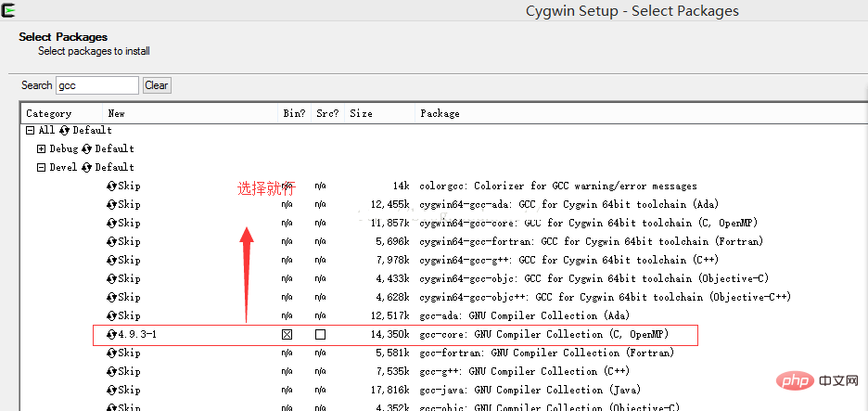Screen dimensions: 868x411
Task: Click the Src? column header
Action: 327,113
